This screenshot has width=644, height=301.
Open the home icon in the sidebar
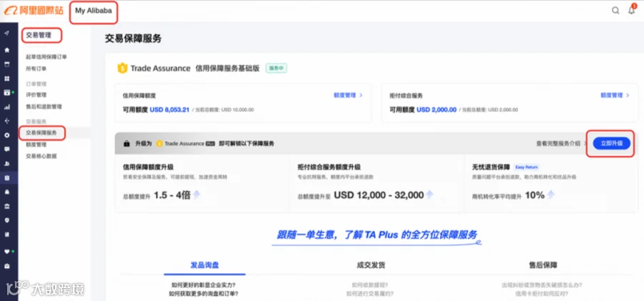point(6,50)
